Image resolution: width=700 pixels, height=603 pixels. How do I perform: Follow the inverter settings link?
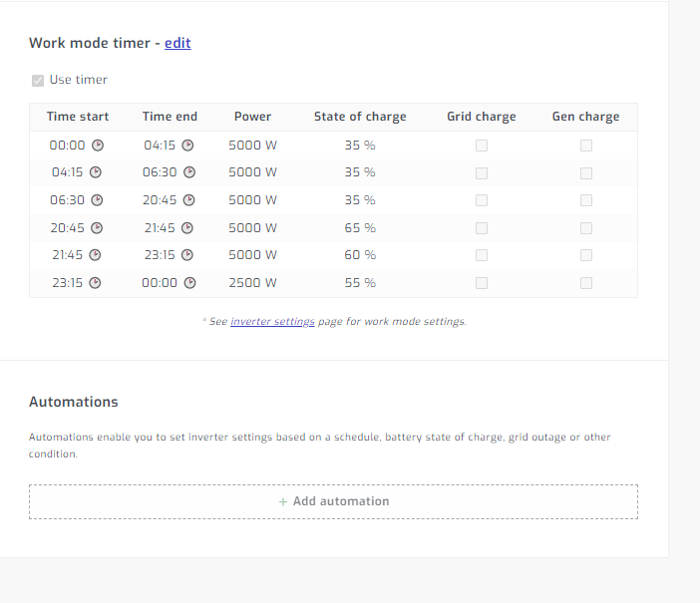tap(272, 321)
